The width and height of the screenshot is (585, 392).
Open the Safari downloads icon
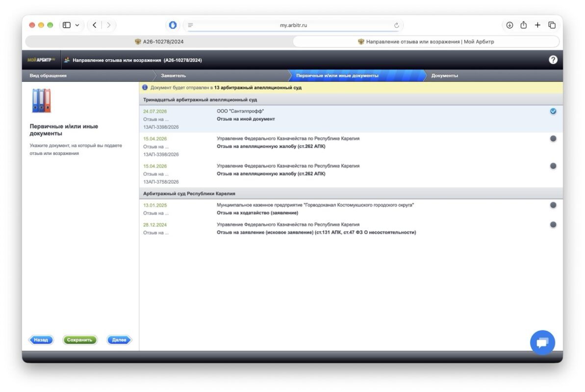click(x=509, y=25)
